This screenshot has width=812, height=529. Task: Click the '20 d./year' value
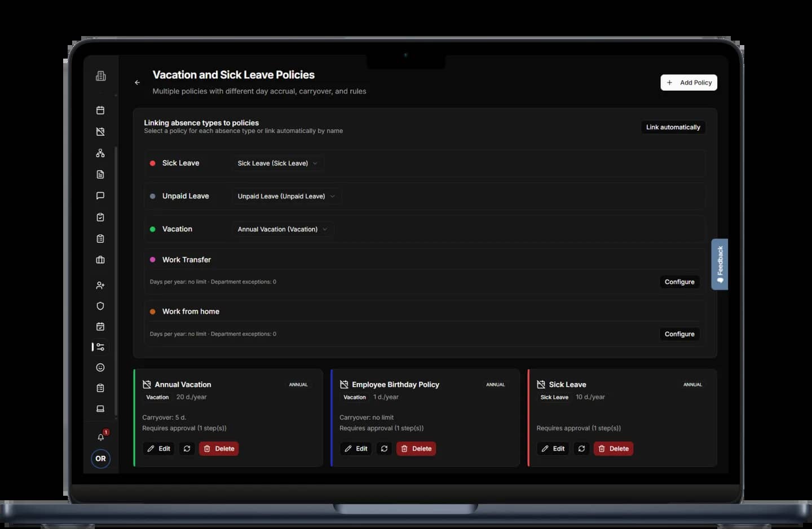192,397
